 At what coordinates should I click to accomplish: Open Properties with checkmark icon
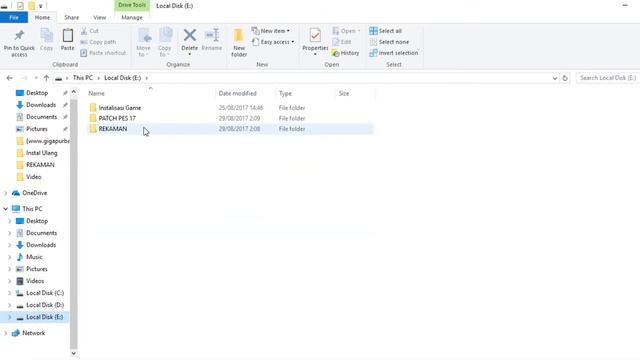[x=315, y=42]
